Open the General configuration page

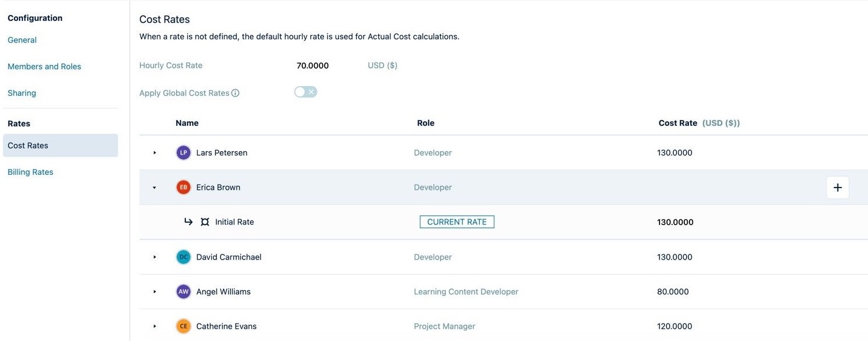[x=22, y=40]
